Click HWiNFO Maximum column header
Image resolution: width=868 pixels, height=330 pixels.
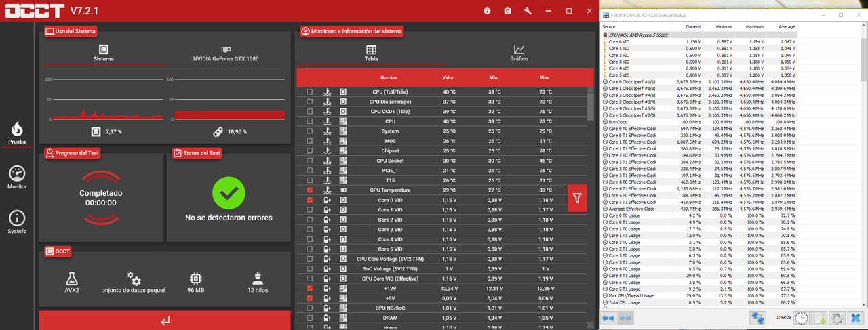point(749,26)
